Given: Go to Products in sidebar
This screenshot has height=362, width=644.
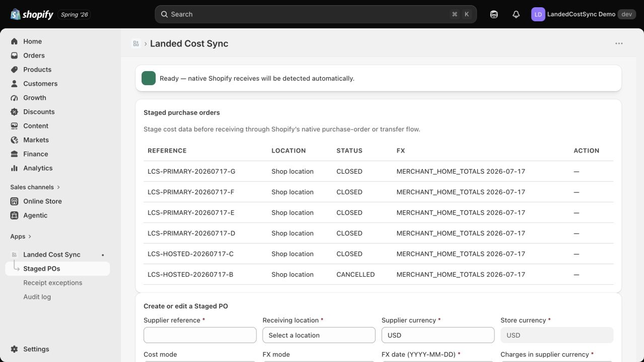Looking at the screenshot, I should (x=37, y=70).
